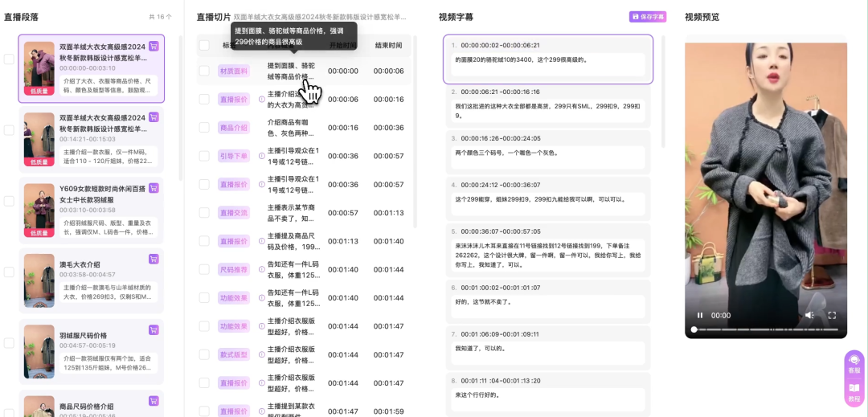Click cart icon on 商品尺码价格介绍 card

[x=154, y=400]
